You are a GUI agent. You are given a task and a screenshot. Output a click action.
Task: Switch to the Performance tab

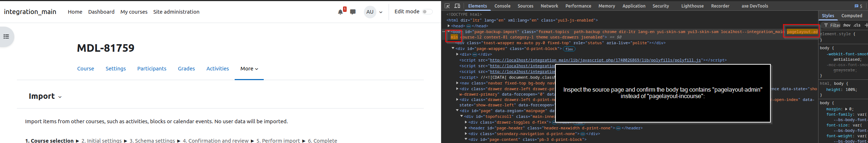click(x=578, y=6)
